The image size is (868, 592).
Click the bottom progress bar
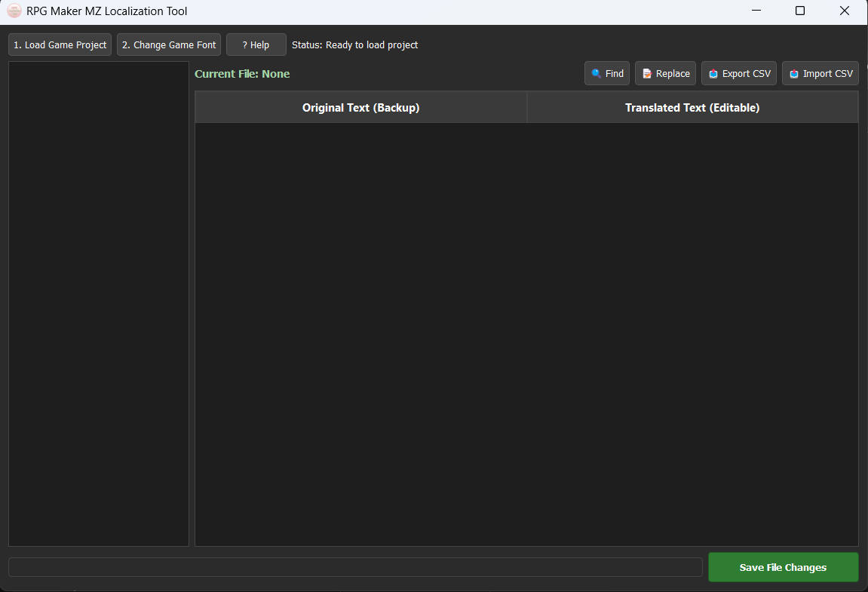355,567
